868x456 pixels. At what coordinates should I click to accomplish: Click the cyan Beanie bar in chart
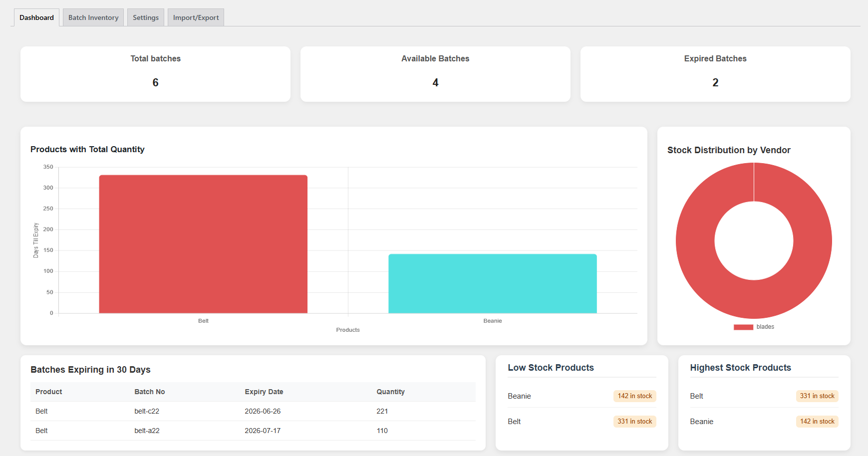tap(493, 283)
